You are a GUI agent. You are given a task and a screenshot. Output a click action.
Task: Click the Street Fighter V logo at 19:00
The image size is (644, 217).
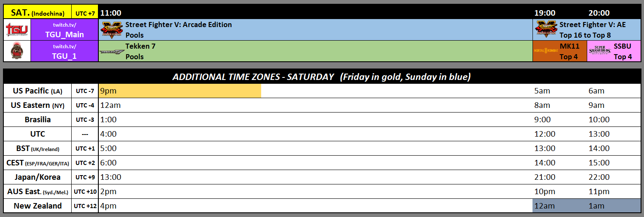tap(546, 30)
